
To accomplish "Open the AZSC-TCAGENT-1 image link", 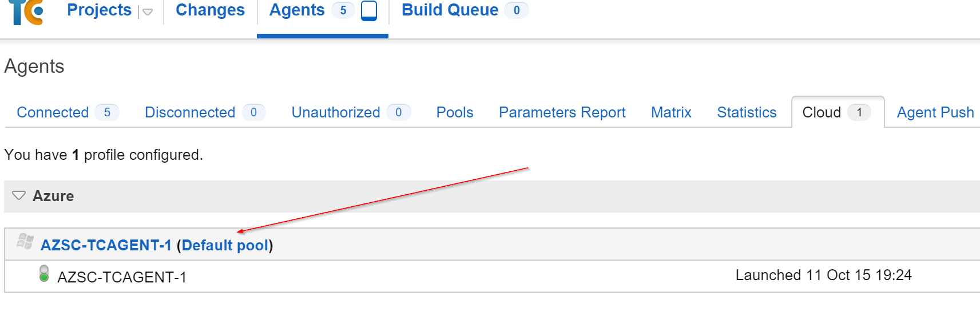I will coord(106,245).
